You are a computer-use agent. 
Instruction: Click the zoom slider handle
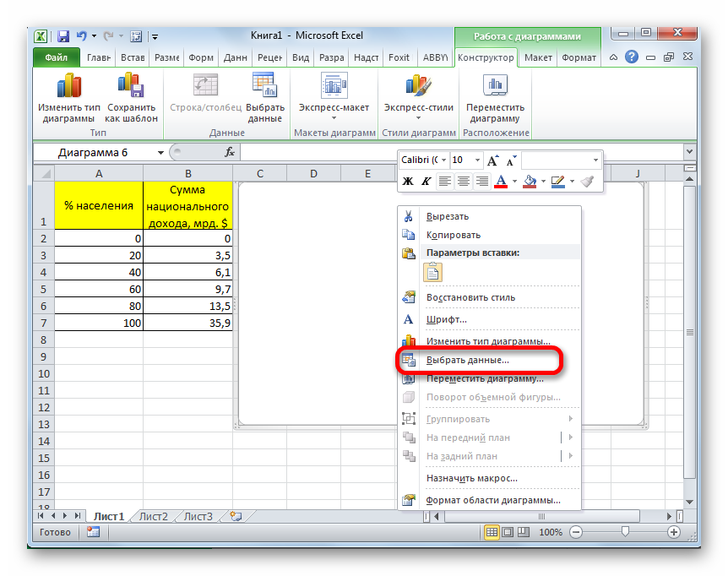coord(625,531)
